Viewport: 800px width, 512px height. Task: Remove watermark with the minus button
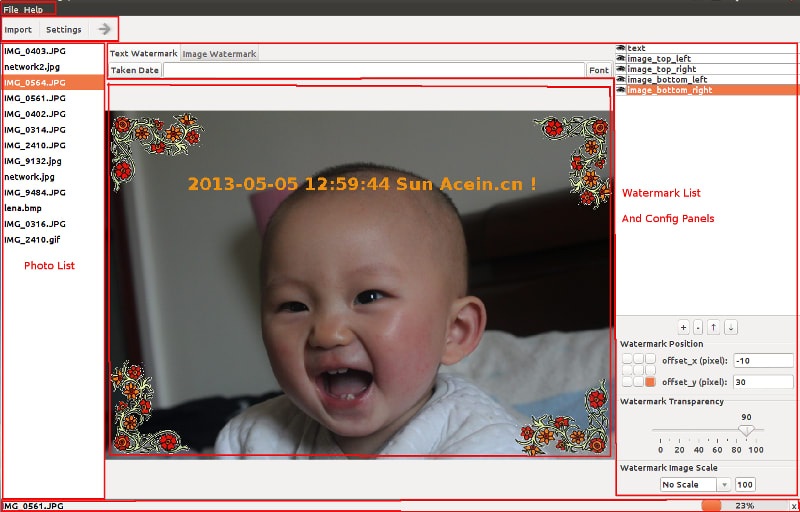[698, 327]
